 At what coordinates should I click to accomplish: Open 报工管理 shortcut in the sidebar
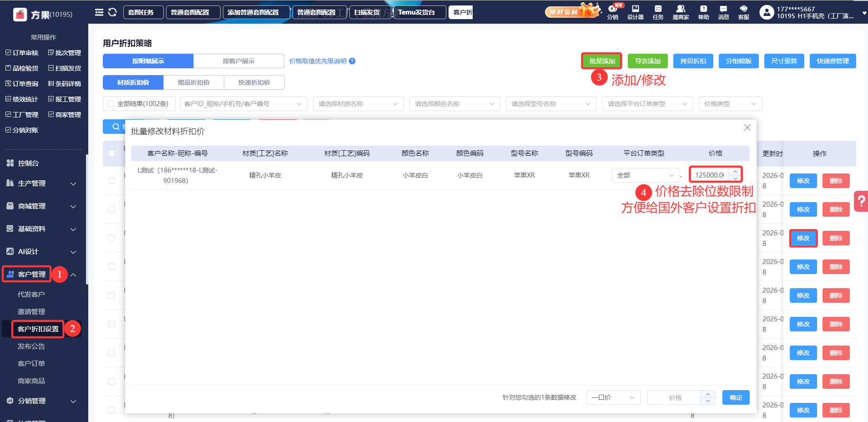(65, 99)
